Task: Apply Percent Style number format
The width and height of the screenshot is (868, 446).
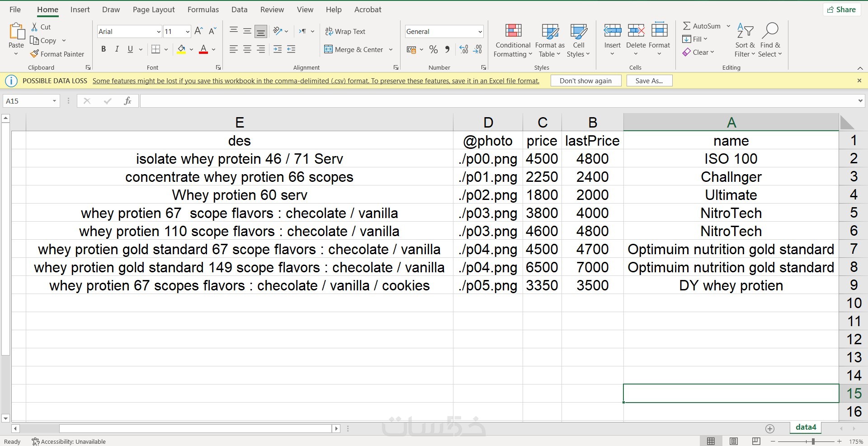Action: click(434, 49)
